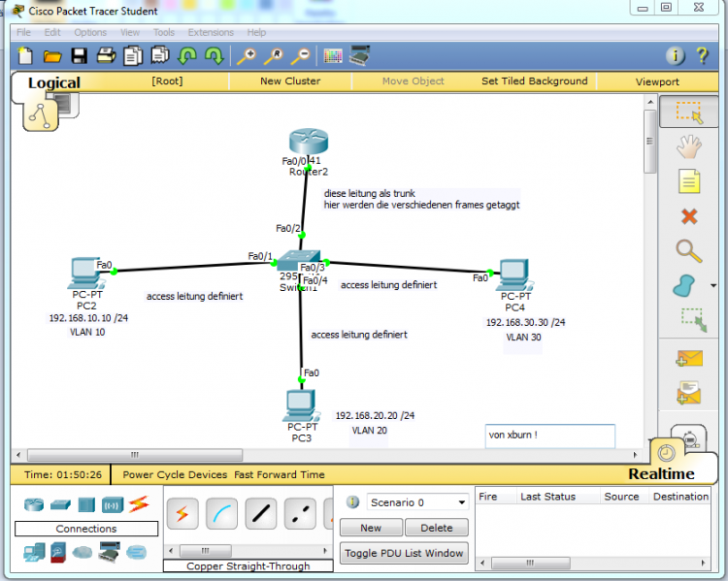This screenshot has width=728, height=581.
Task: Open help with question mark icon
Action: [x=702, y=55]
